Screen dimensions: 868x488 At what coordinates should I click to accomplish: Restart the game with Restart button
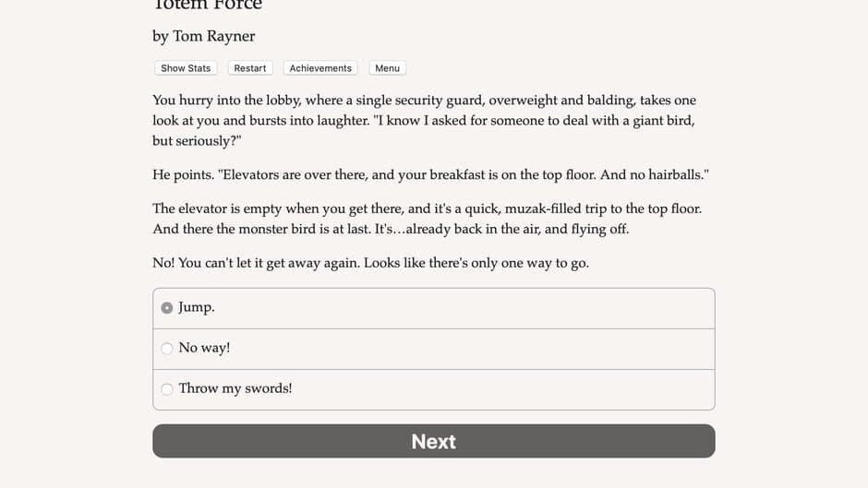(249, 68)
